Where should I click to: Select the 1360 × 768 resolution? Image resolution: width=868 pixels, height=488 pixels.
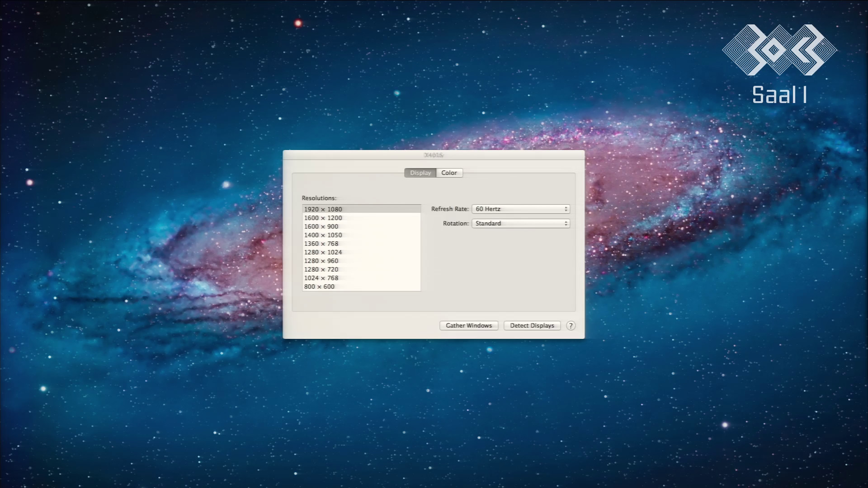[361, 244]
